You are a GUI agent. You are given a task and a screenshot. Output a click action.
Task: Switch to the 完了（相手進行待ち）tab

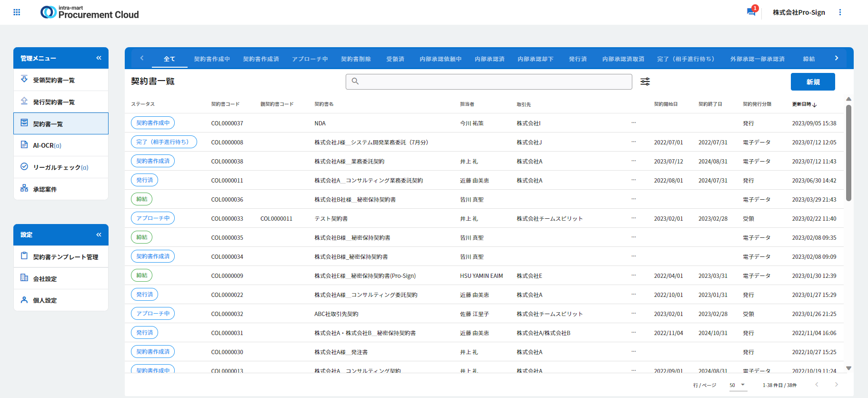687,59
